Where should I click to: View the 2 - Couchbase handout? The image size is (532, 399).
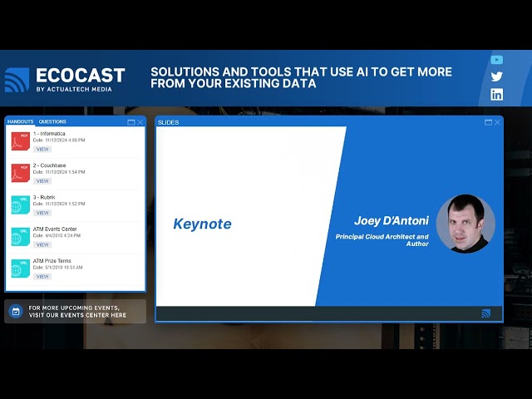pyautogui.click(x=42, y=181)
